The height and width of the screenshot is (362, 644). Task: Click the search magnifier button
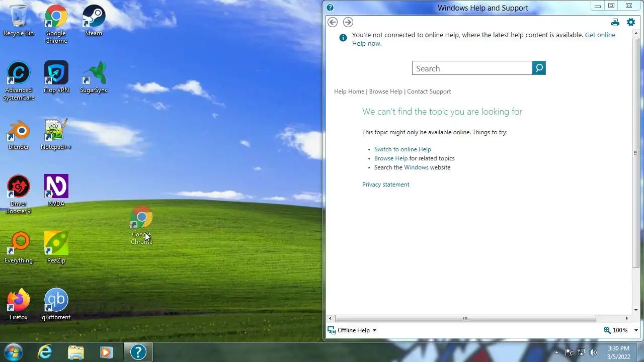click(539, 68)
